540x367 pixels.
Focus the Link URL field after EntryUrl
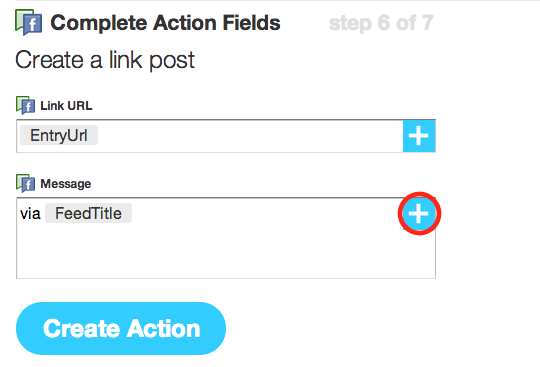248,136
